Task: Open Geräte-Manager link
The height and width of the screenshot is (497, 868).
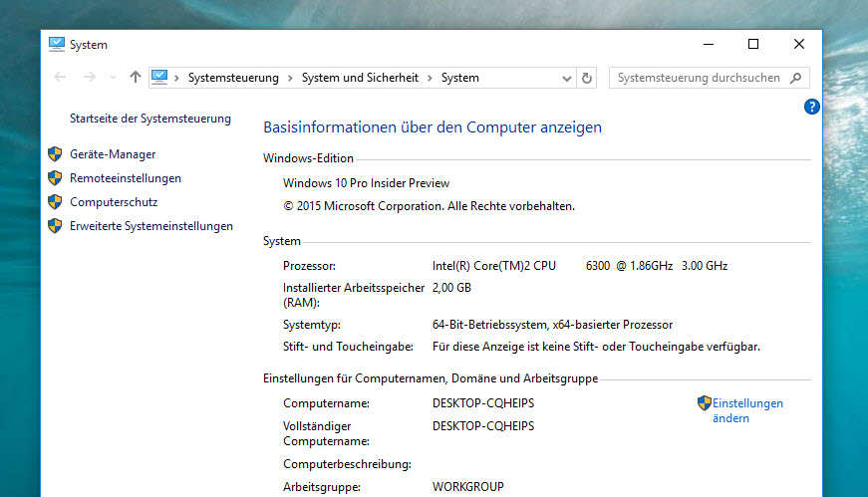Action: click(x=113, y=154)
